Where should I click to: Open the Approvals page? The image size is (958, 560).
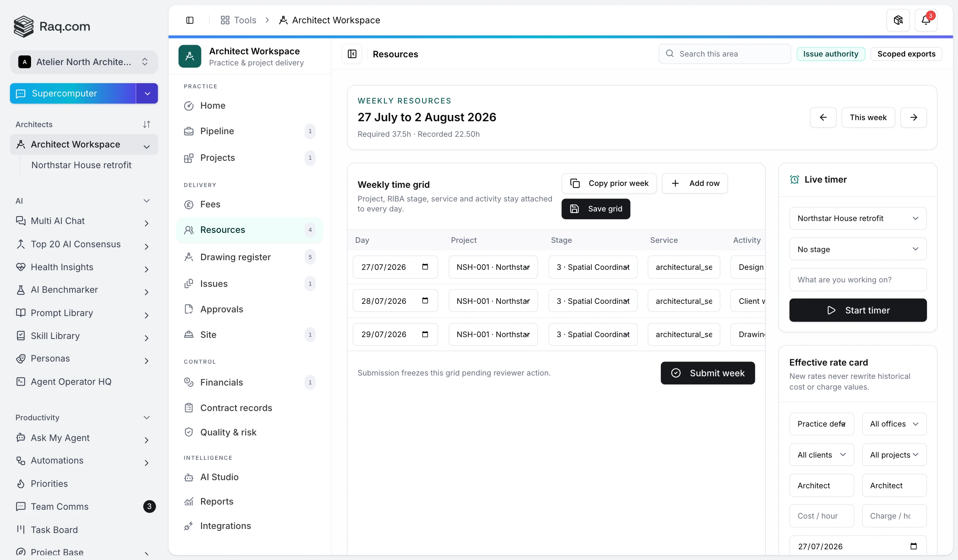point(250,309)
